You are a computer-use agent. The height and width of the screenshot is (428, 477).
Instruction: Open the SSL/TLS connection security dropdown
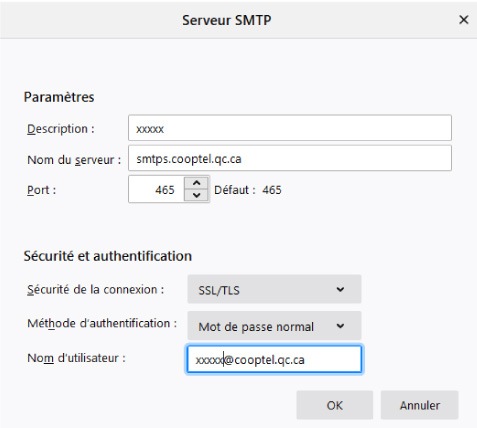[x=274, y=289]
